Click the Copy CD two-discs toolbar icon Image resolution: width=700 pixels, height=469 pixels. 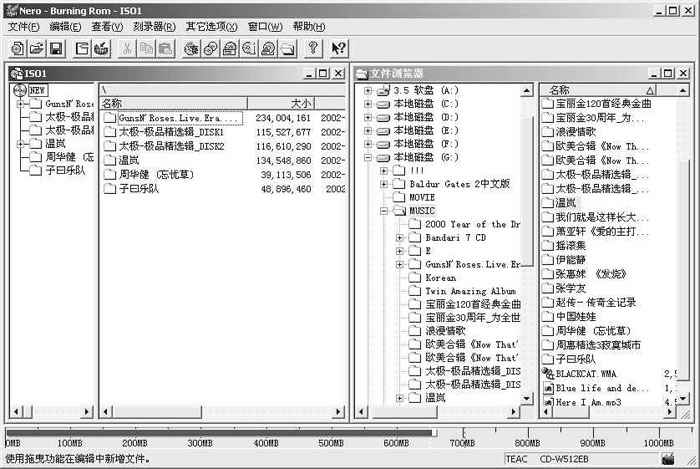[211, 48]
